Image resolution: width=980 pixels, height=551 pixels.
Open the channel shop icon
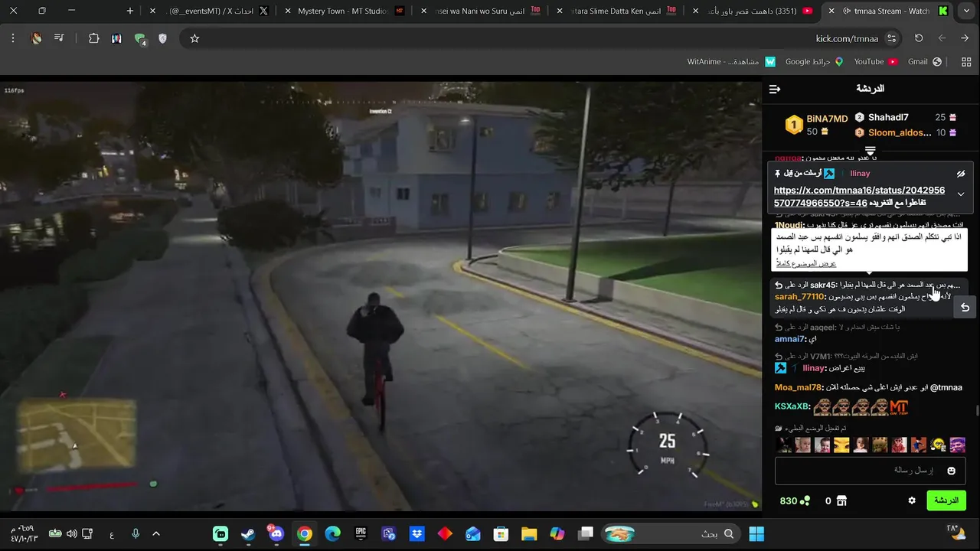pyautogui.click(x=841, y=500)
